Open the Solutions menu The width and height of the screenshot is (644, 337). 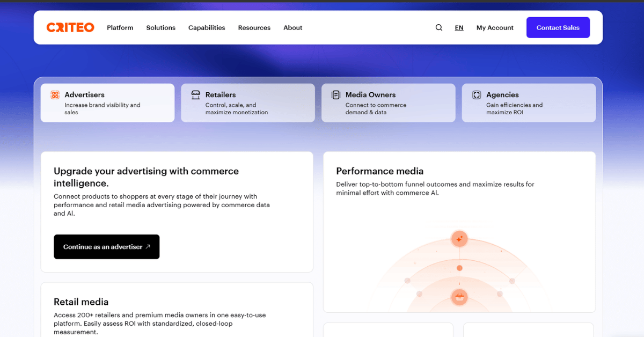pos(161,27)
